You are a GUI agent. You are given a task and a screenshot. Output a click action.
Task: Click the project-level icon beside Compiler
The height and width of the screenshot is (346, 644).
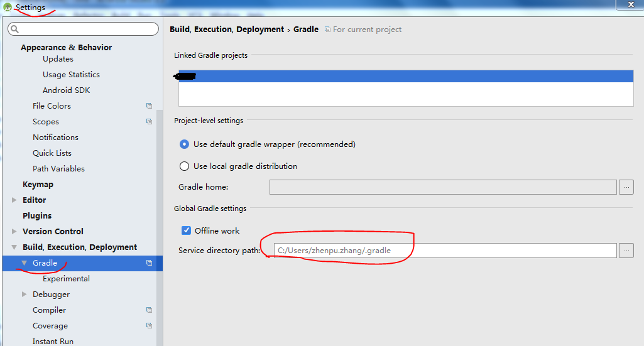coord(149,310)
